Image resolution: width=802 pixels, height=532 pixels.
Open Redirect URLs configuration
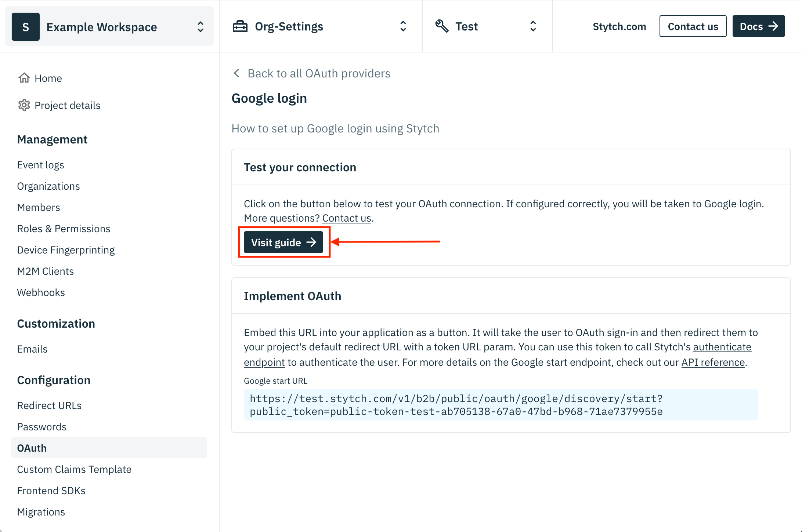click(49, 405)
